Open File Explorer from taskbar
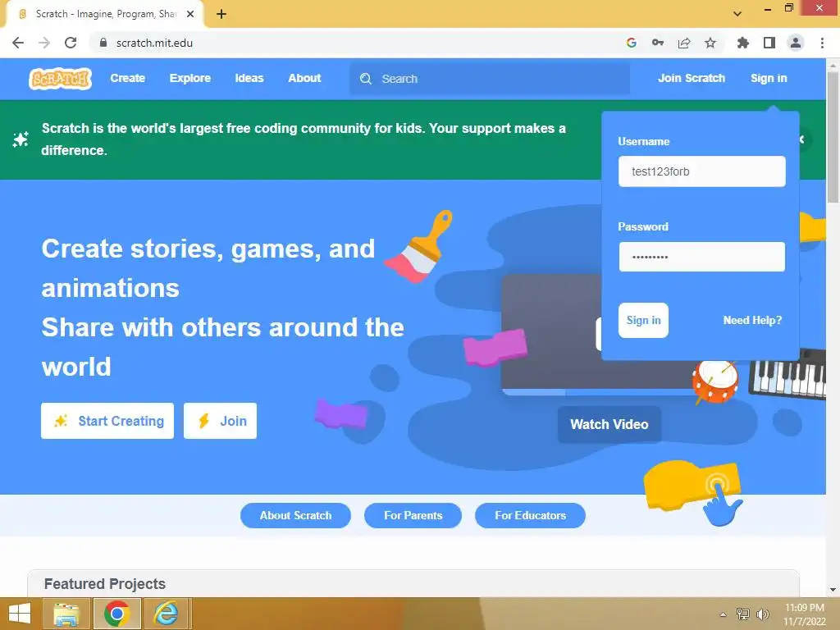This screenshot has height=630, width=840. (66, 614)
